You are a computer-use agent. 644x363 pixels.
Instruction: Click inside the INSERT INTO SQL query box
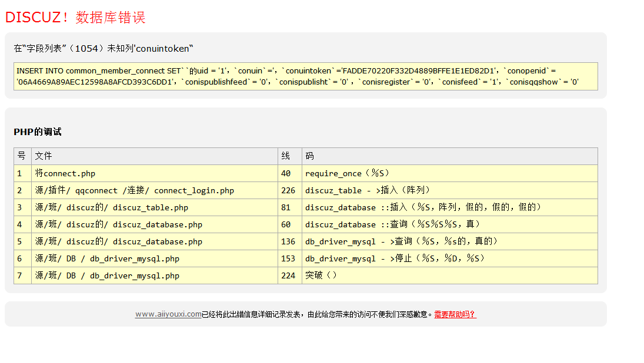(x=305, y=76)
